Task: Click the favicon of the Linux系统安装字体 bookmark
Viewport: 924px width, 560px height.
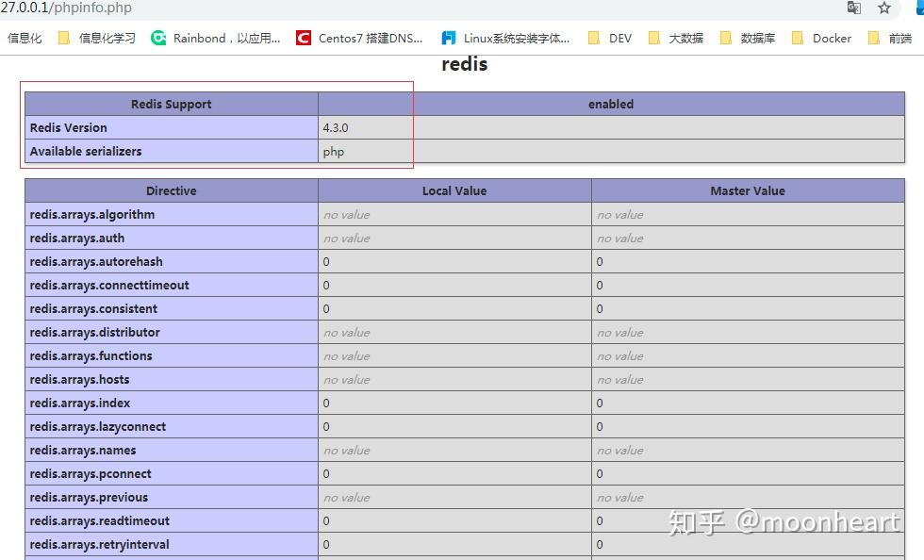Action: (x=448, y=38)
